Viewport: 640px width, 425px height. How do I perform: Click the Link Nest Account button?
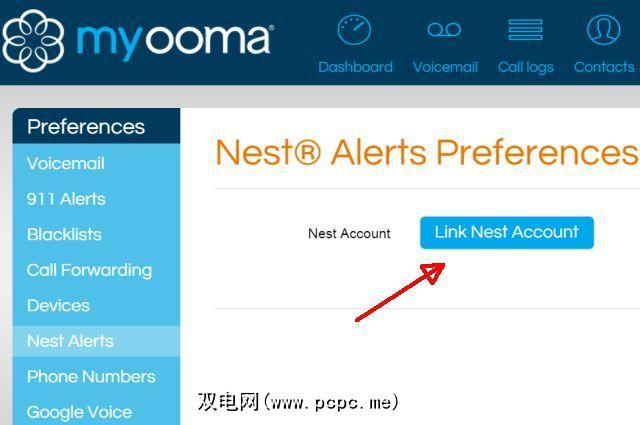507,232
